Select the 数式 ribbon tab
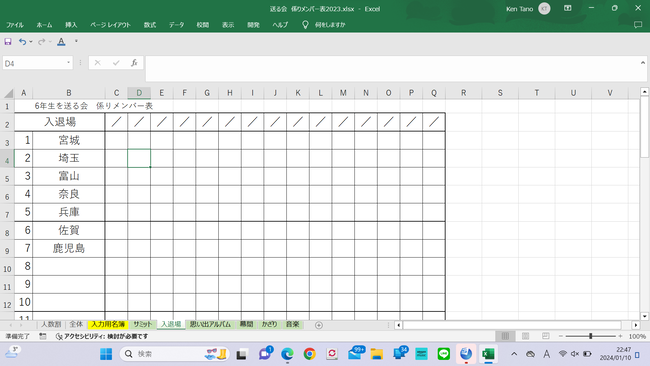This screenshot has height=366, width=650. [150, 25]
